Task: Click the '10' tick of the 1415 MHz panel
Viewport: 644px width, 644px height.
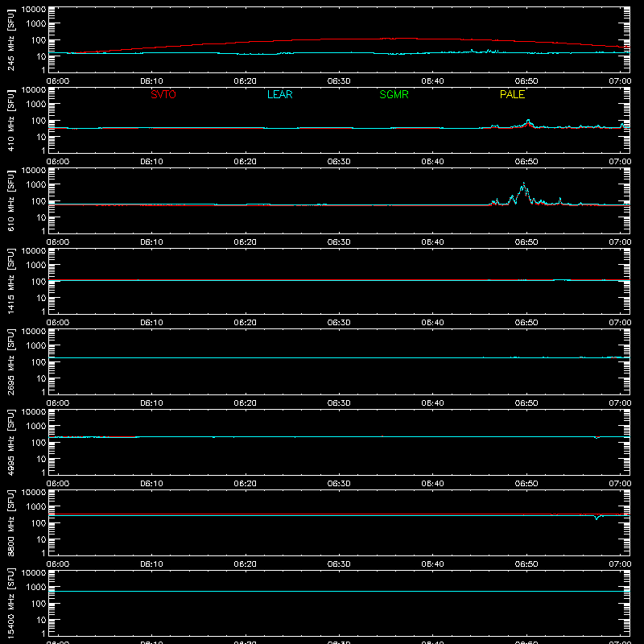Action: tap(41, 298)
